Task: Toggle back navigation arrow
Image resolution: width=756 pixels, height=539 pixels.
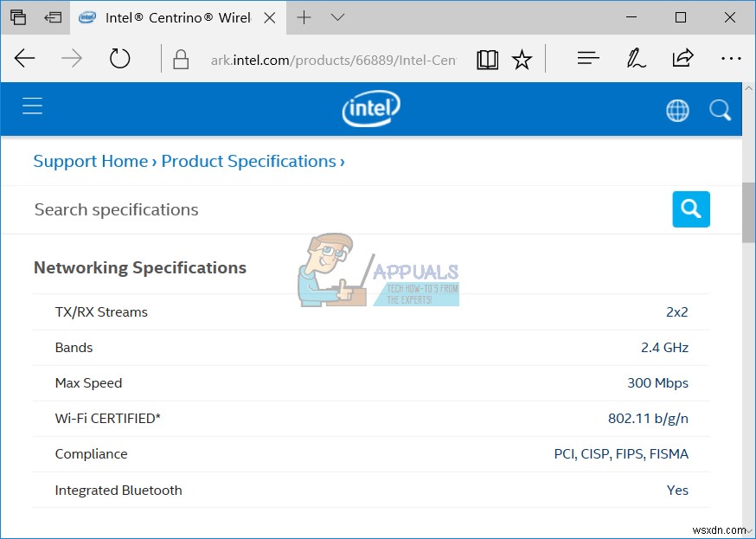Action: click(x=24, y=59)
